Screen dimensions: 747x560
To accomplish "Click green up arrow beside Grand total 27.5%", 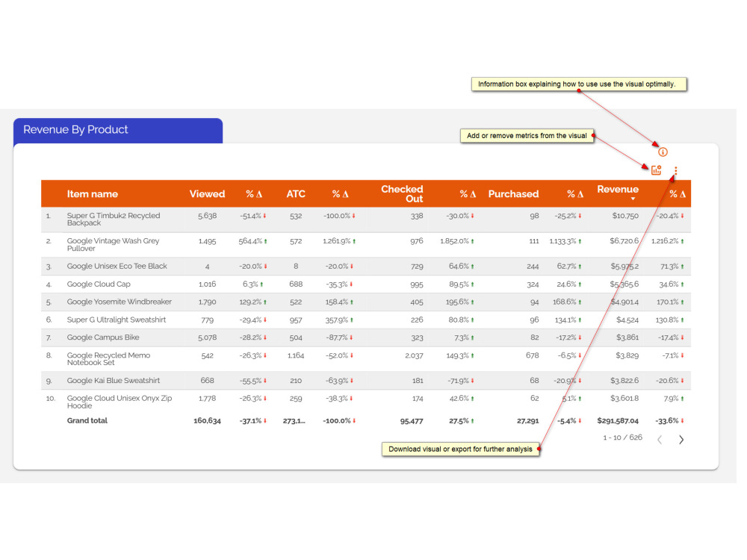I will coord(471,420).
